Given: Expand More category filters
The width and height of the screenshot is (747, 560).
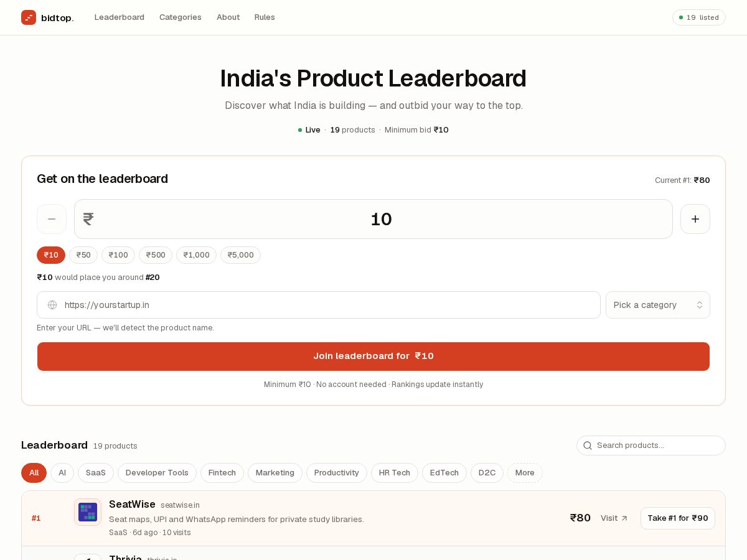Looking at the screenshot, I should 525,473.
